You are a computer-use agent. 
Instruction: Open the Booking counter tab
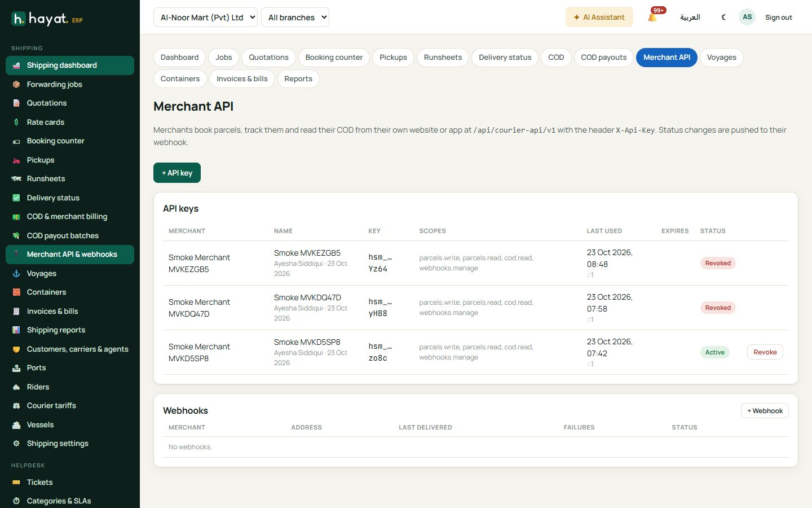[x=334, y=58]
